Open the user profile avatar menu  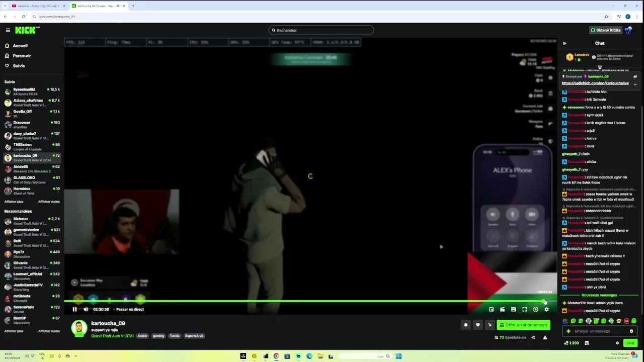[x=628, y=30]
